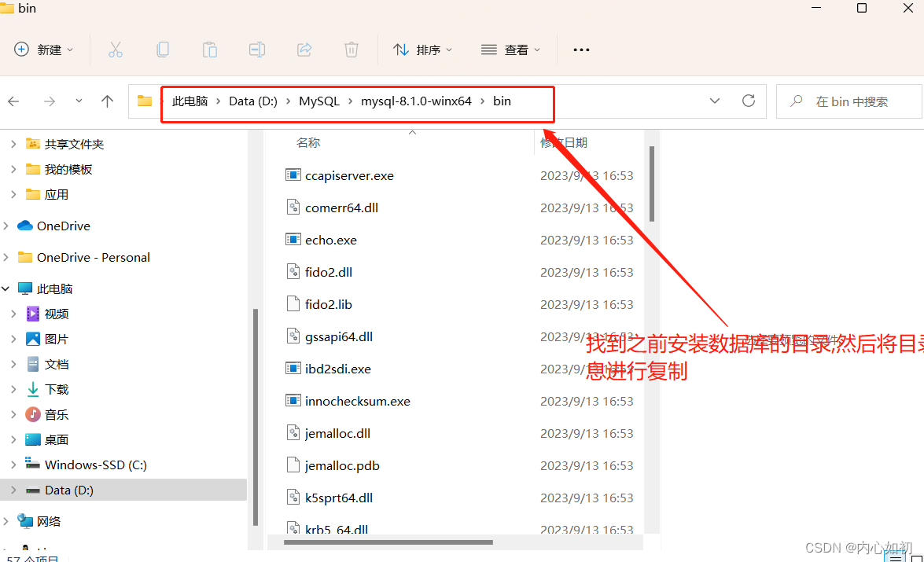Click the file list vertical scrollbar
The height and width of the screenshot is (562, 924).
652,184
